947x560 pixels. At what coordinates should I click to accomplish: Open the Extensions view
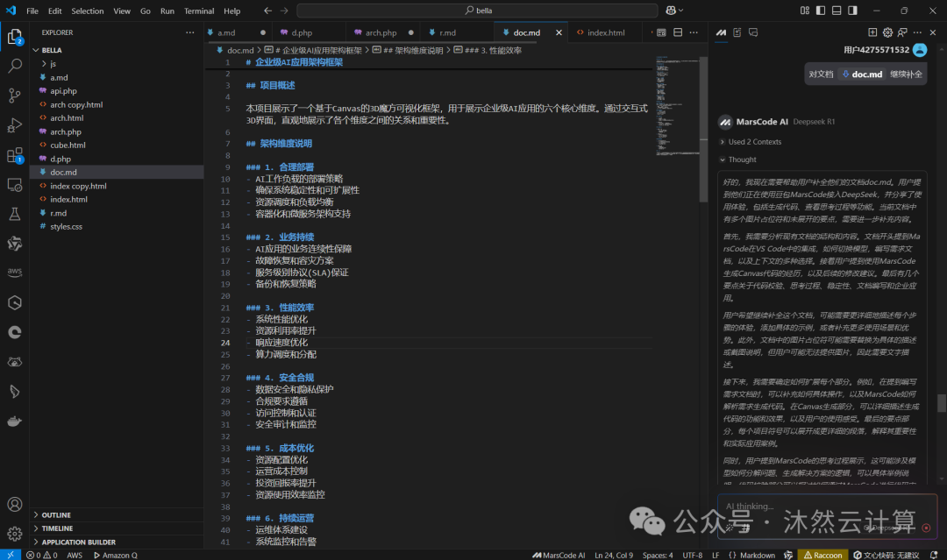pyautogui.click(x=15, y=155)
